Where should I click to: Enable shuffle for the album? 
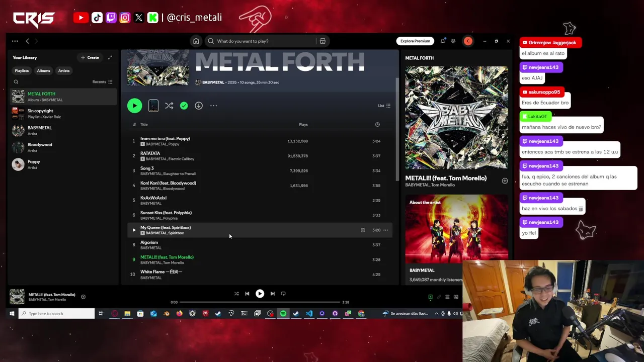click(169, 106)
